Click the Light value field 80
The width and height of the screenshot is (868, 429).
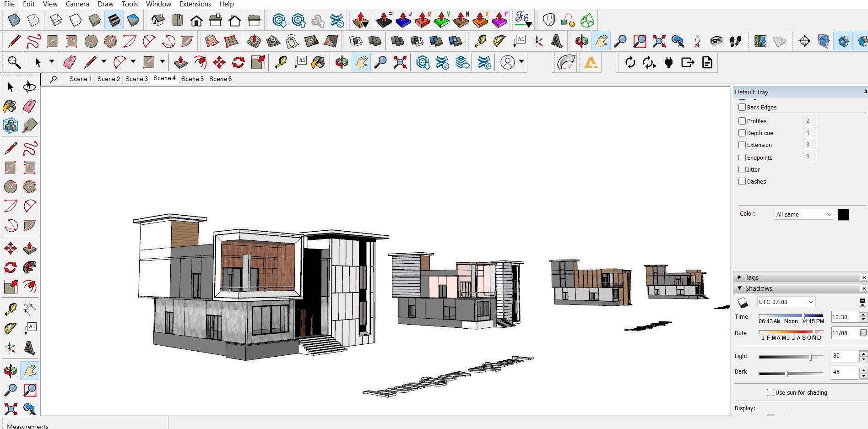click(x=844, y=356)
